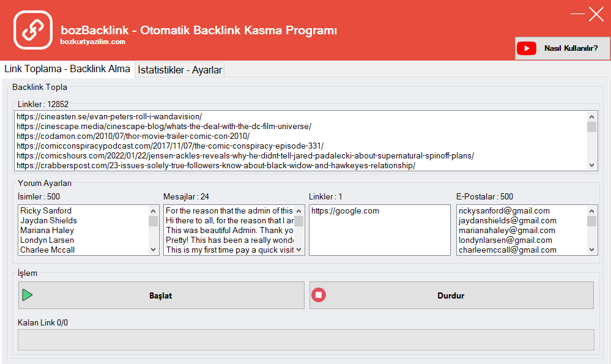The width and height of the screenshot is (611, 364).
Task: Click the 'E-Postalar : 500' count label
Action: 484,196
